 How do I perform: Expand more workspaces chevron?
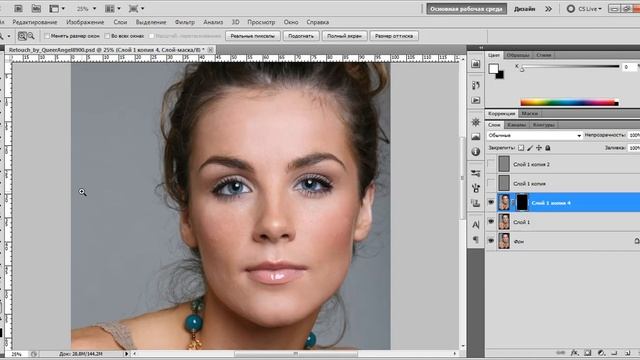pyautogui.click(x=549, y=9)
